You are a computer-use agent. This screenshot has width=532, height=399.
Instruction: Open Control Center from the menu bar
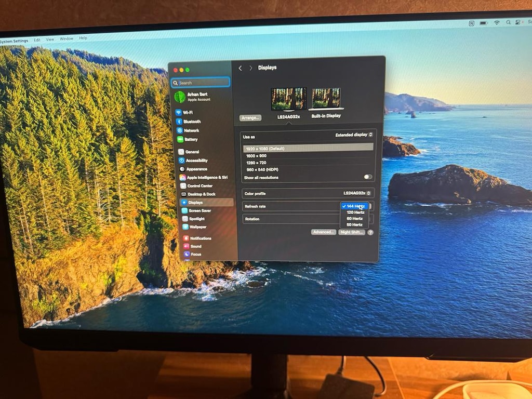(518, 22)
